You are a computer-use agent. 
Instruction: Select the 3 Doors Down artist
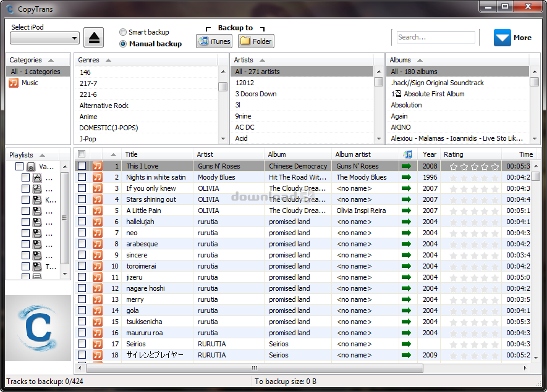tap(256, 94)
